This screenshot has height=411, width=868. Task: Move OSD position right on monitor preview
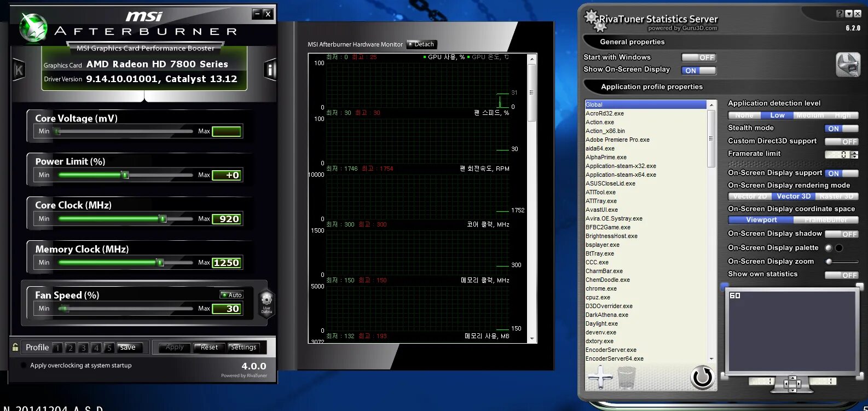(x=799, y=384)
